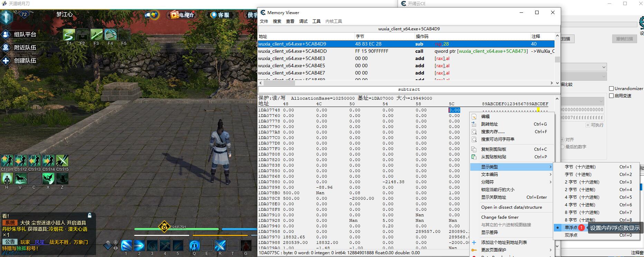This screenshot has width=644, height=257.
Task: Click the X crane flight skill icon
Action: [x=48, y=179]
